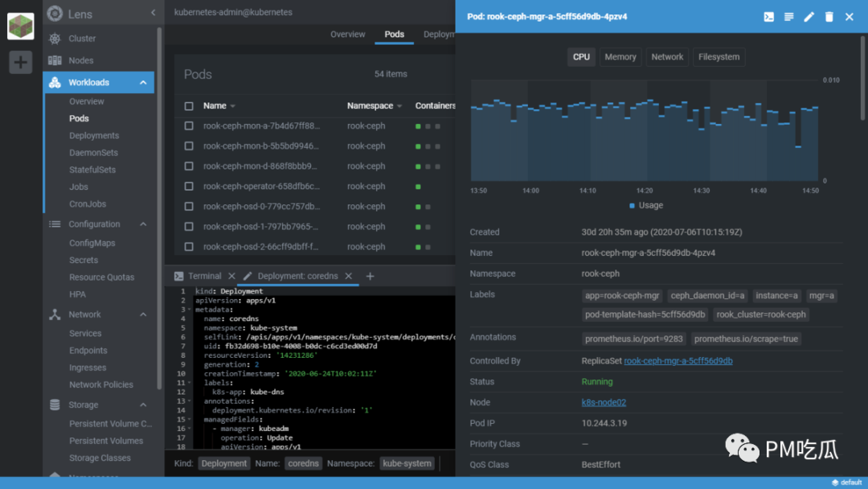The width and height of the screenshot is (868, 489).
Task: Open pod logs icon in details header
Action: tap(789, 17)
